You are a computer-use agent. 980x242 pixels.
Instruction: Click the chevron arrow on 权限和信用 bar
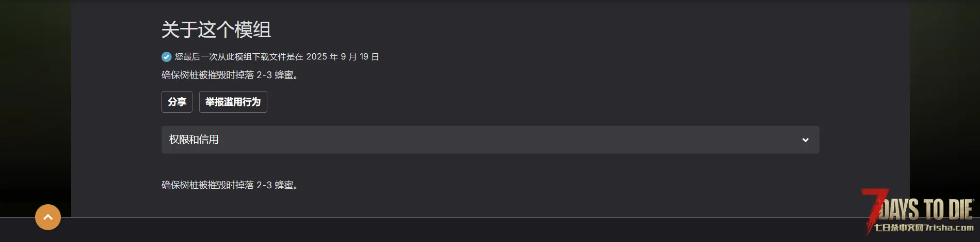(805, 140)
